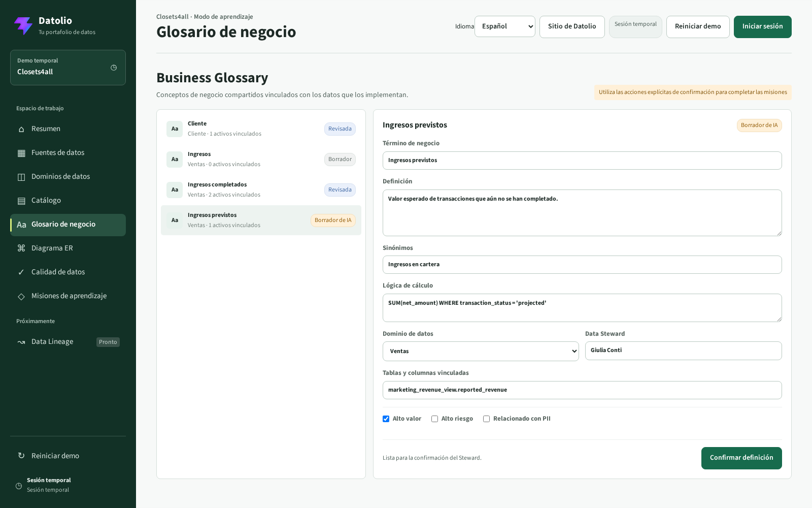The height and width of the screenshot is (508, 812).
Task: Click the Fuentes de datos grid icon
Action: [21, 153]
